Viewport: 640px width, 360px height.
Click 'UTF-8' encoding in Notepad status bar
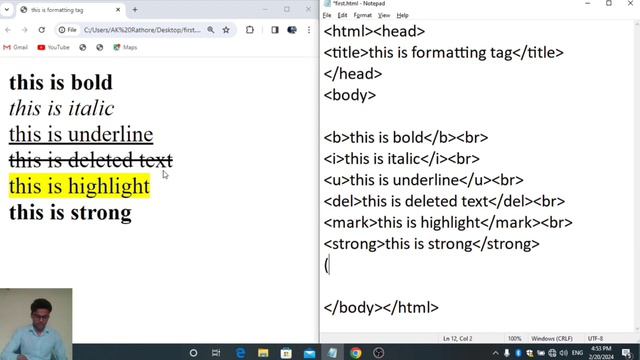pyautogui.click(x=595, y=338)
